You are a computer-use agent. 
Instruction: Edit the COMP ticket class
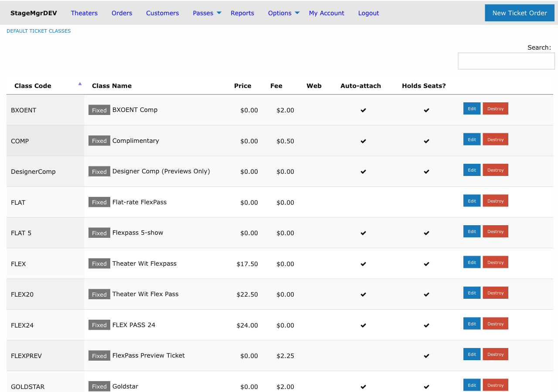(472, 139)
